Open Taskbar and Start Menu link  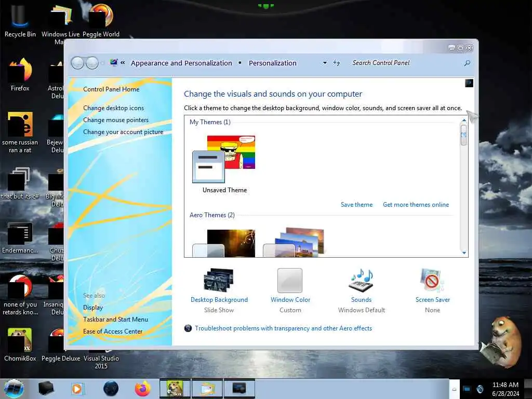(x=115, y=320)
